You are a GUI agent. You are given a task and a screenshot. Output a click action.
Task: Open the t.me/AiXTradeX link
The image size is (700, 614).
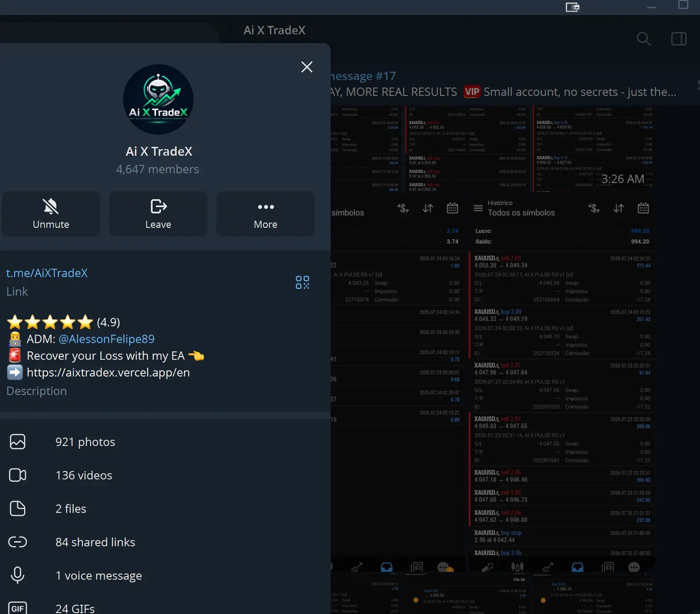click(47, 273)
